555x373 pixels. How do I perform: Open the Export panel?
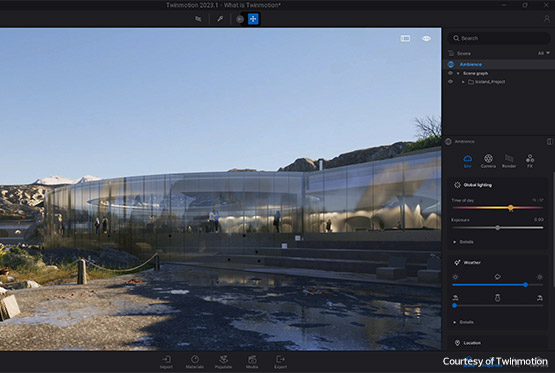(x=280, y=362)
